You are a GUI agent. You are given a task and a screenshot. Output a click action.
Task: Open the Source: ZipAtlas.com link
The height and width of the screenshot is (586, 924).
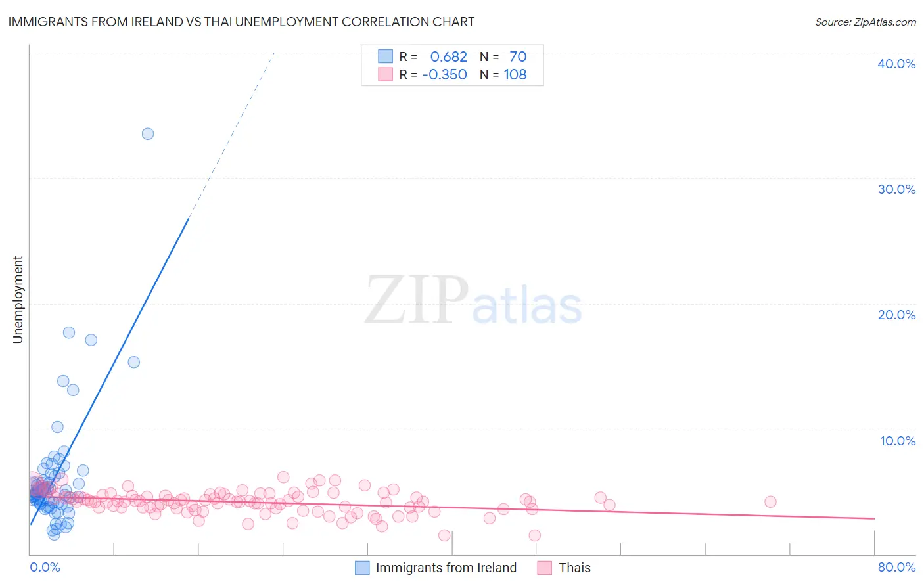pos(866,22)
